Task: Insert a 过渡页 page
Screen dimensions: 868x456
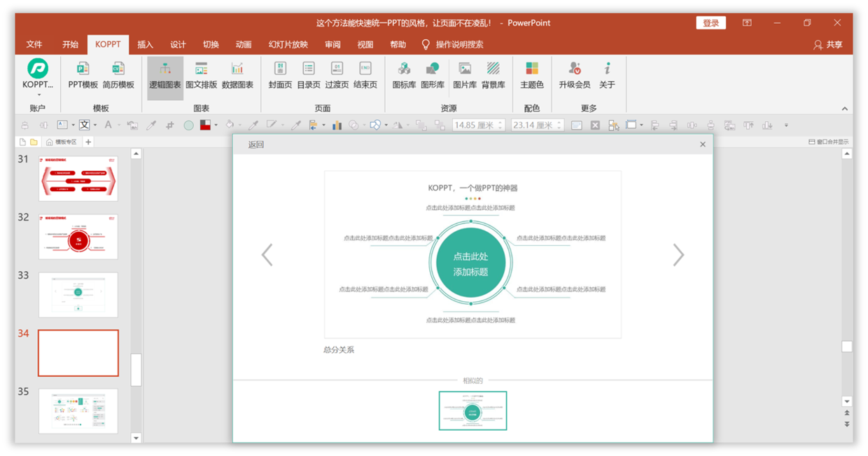Action: 337,75
